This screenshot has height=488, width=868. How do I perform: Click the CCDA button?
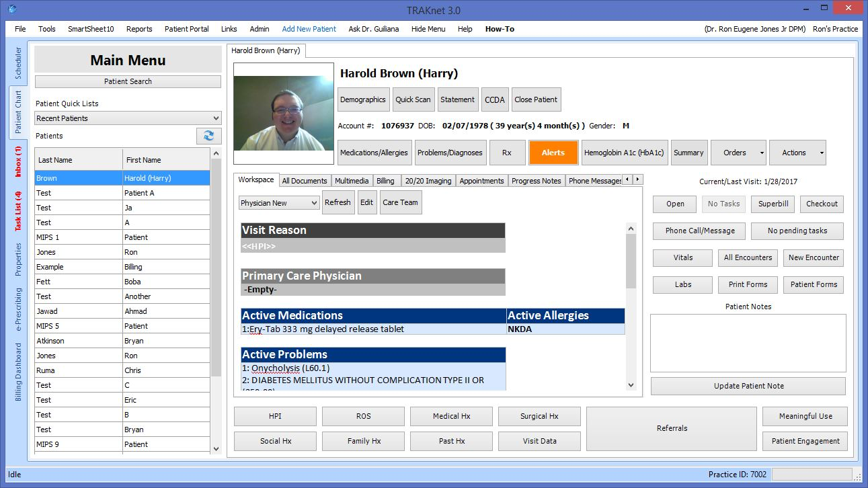coord(495,99)
